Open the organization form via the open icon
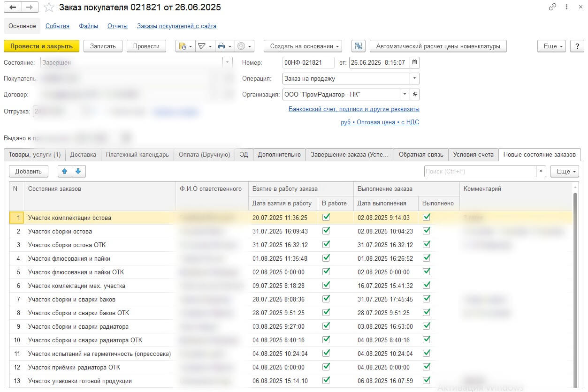The image size is (588, 392). 414,94
